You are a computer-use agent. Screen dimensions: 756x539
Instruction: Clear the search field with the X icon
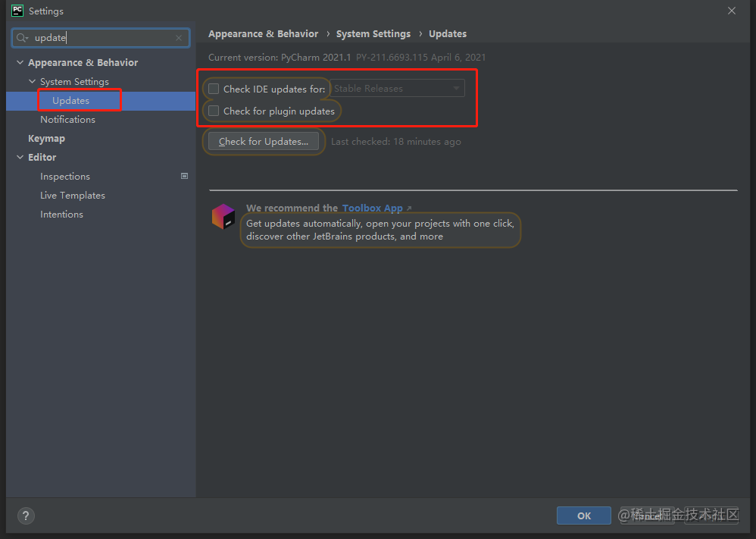coord(179,37)
